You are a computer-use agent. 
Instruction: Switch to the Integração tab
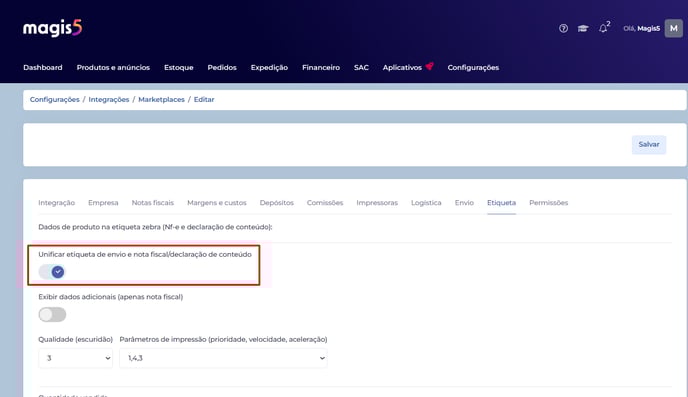(57, 203)
